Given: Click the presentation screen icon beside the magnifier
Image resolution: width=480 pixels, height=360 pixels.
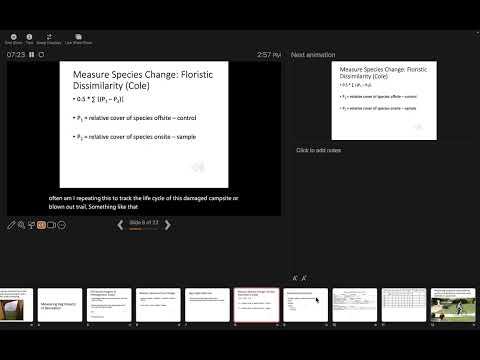Looking at the screenshot, I should coord(31,225).
